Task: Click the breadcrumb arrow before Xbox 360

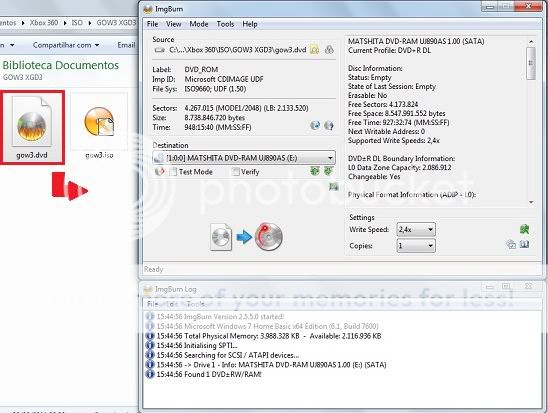Action: tap(23, 23)
